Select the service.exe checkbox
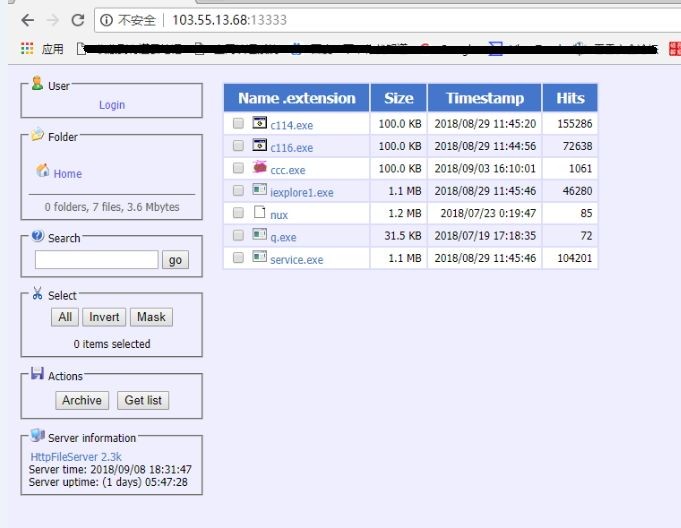Image resolution: width=681 pixels, height=528 pixels. point(238,258)
